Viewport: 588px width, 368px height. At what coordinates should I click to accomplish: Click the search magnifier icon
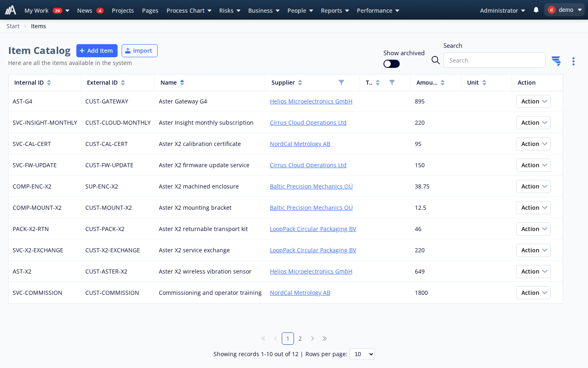(436, 60)
